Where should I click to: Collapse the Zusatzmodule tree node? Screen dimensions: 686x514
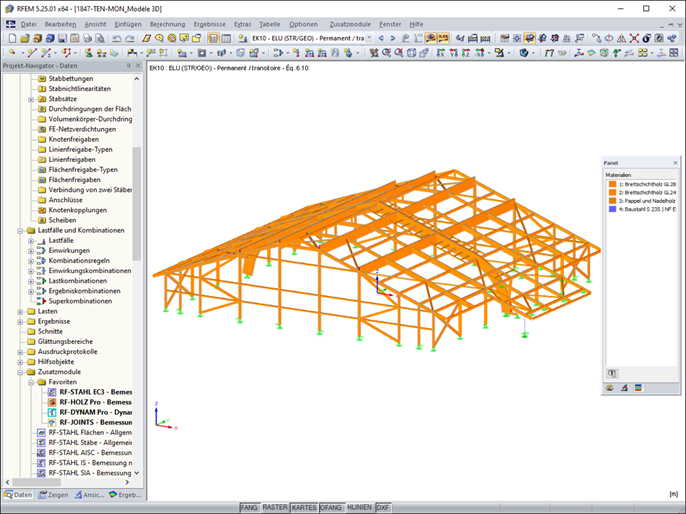click(x=20, y=372)
